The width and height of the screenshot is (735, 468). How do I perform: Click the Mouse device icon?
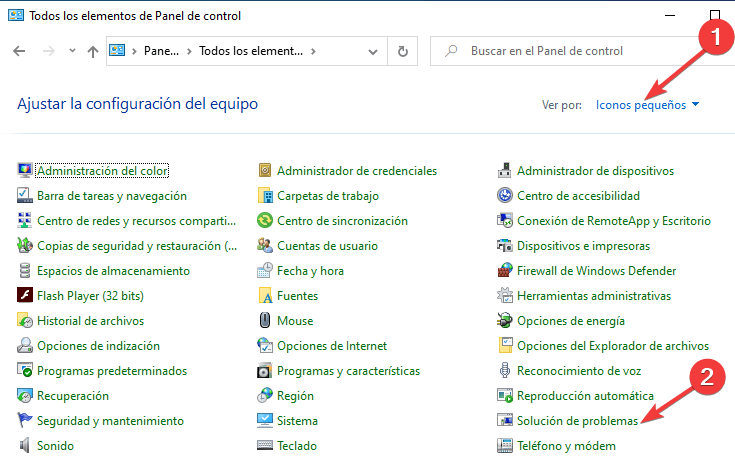[265, 320]
